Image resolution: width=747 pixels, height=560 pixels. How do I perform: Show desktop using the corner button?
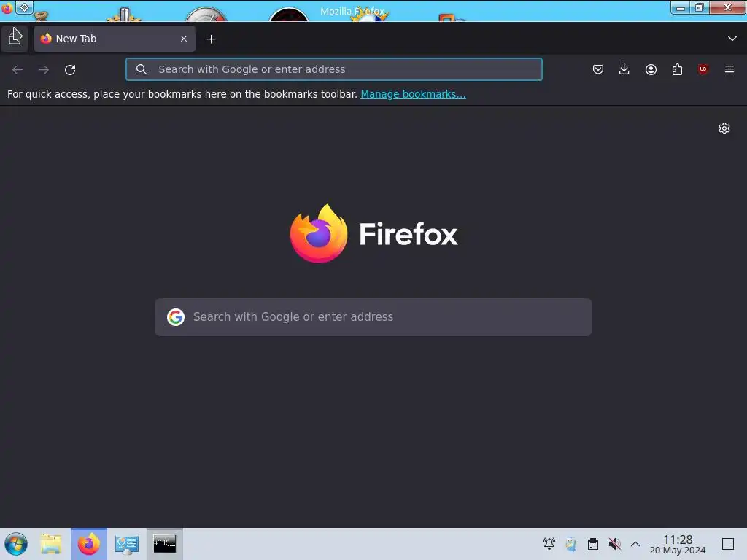point(728,544)
